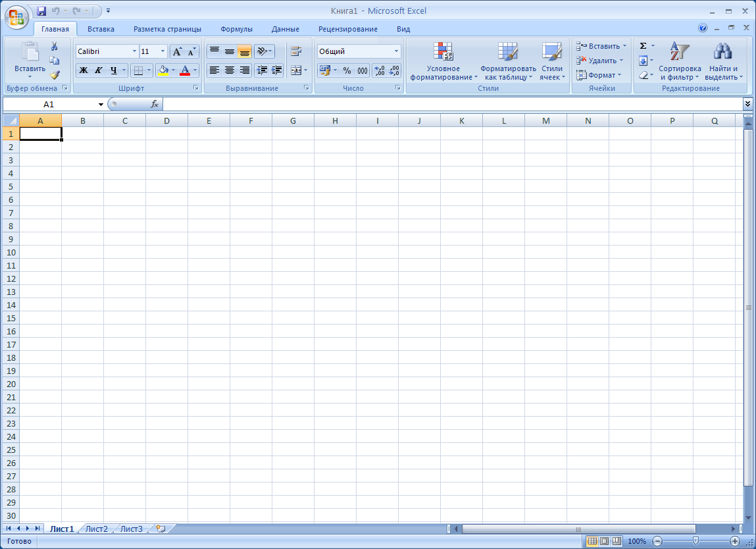Screen dimensions: 756x549
Task: Toggle italic К formatting
Action: (98, 70)
